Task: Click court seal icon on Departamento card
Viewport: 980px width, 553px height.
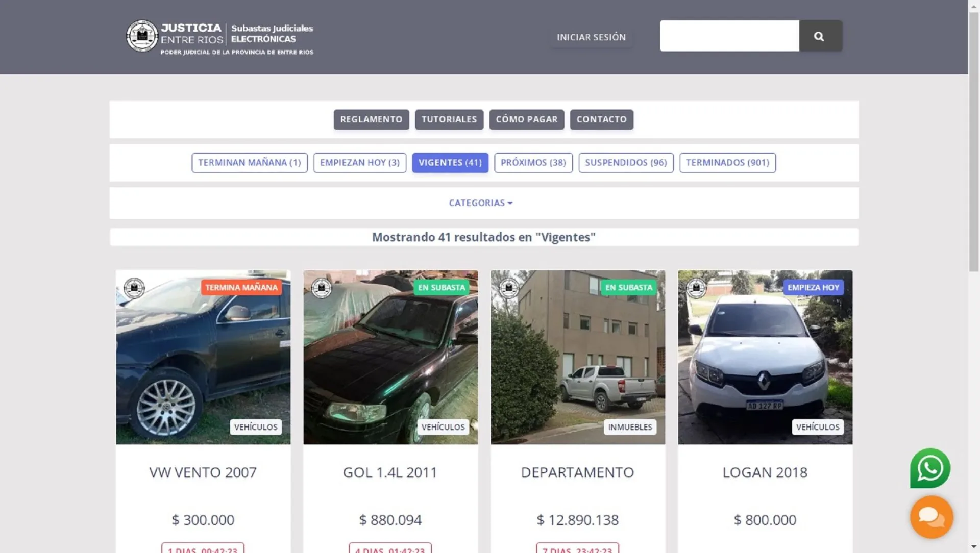Action: [509, 288]
